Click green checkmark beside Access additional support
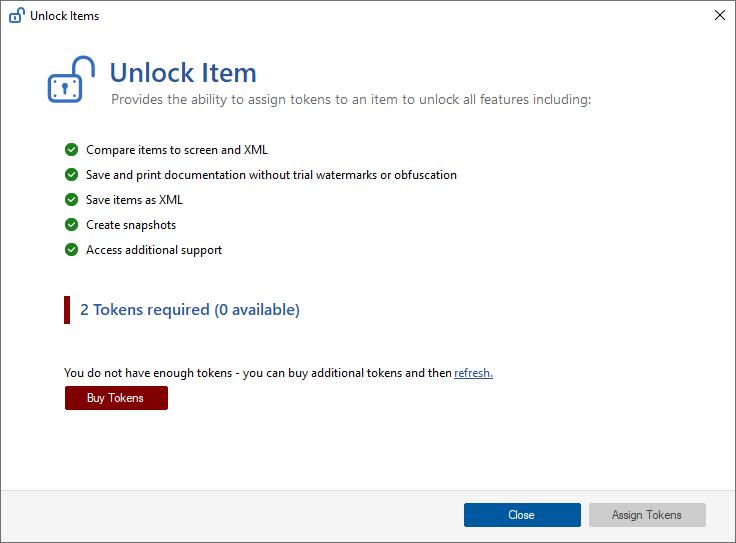Screen dimensions: 736x543 coord(71,250)
